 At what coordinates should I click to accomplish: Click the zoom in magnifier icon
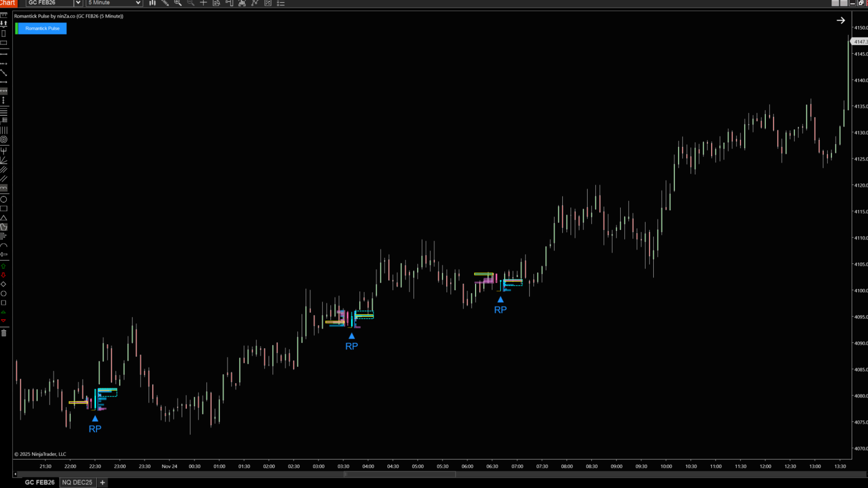tap(178, 3)
